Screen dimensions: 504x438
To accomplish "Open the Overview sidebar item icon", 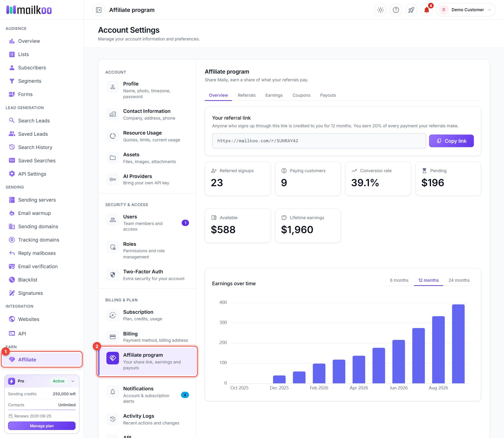I will click(x=12, y=41).
